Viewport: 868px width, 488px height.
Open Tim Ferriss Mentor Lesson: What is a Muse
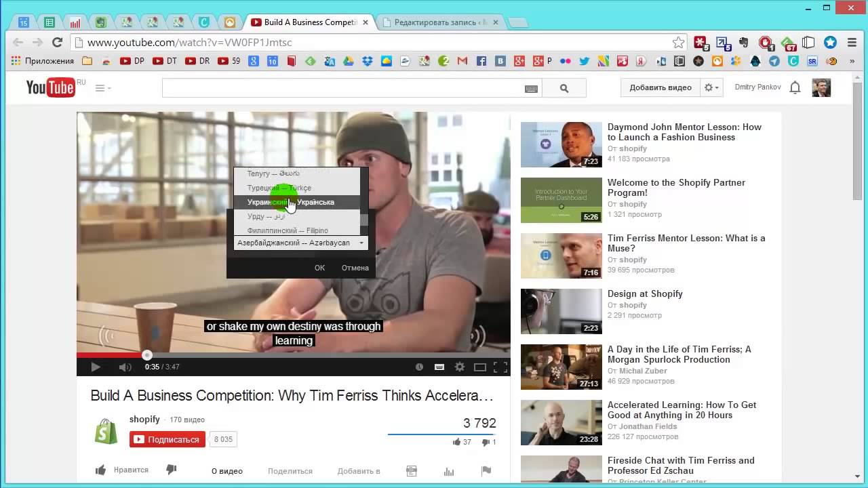(x=686, y=243)
